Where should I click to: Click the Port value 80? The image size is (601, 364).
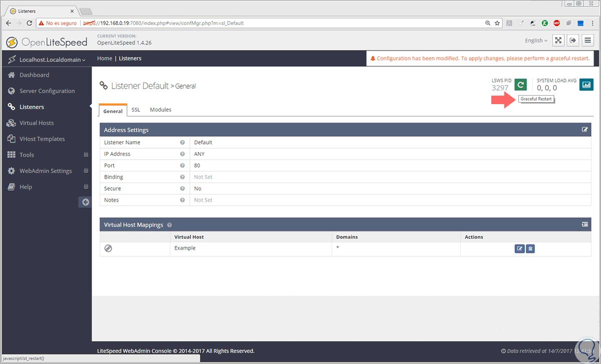197,166
